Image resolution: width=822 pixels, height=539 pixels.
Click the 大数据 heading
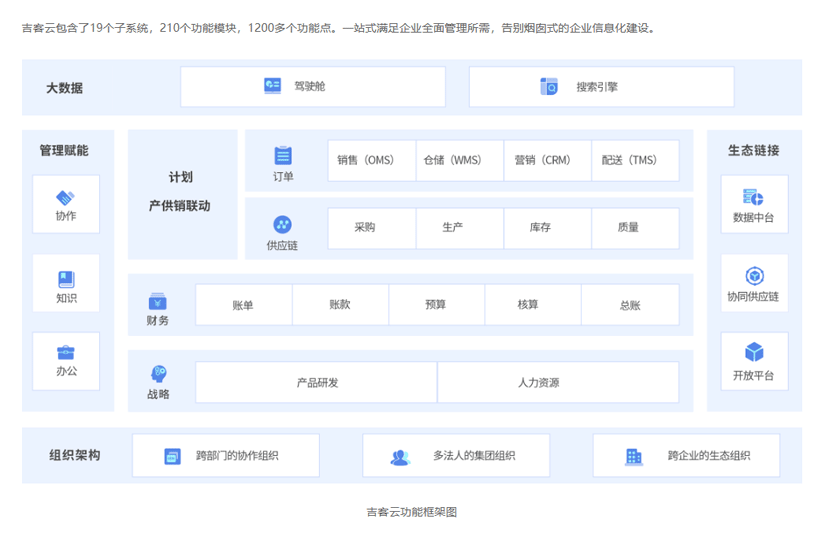tap(64, 88)
